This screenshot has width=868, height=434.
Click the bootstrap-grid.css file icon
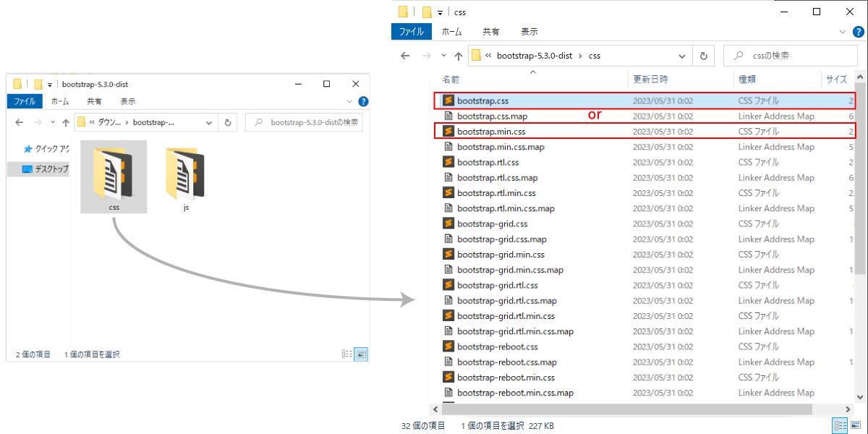coord(448,224)
